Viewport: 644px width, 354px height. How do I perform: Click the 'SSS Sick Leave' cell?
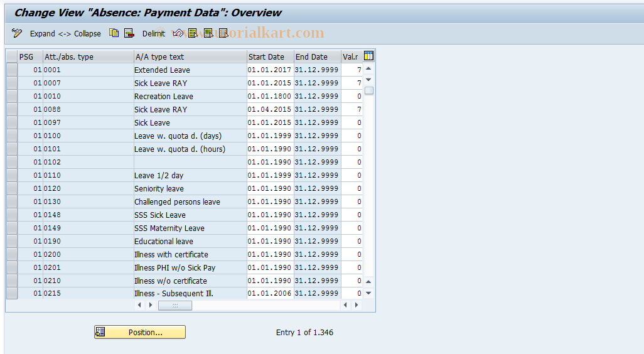(x=190, y=215)
